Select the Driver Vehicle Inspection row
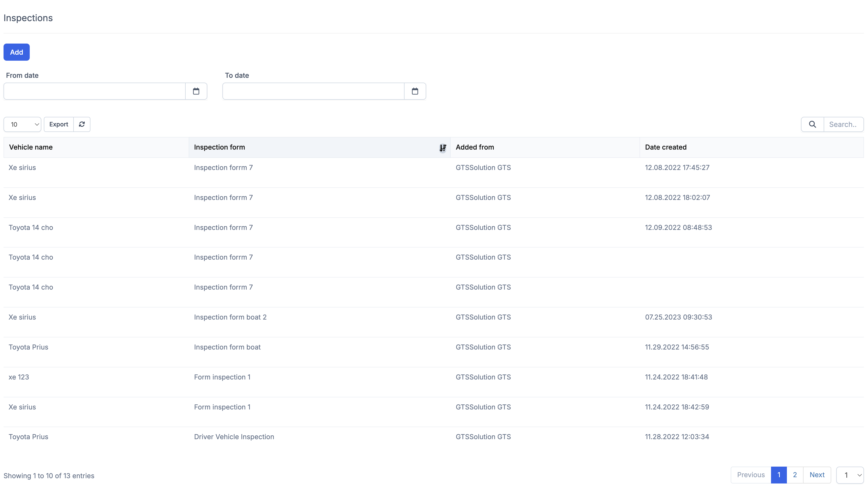868x486 pixels. coord(234,437)
